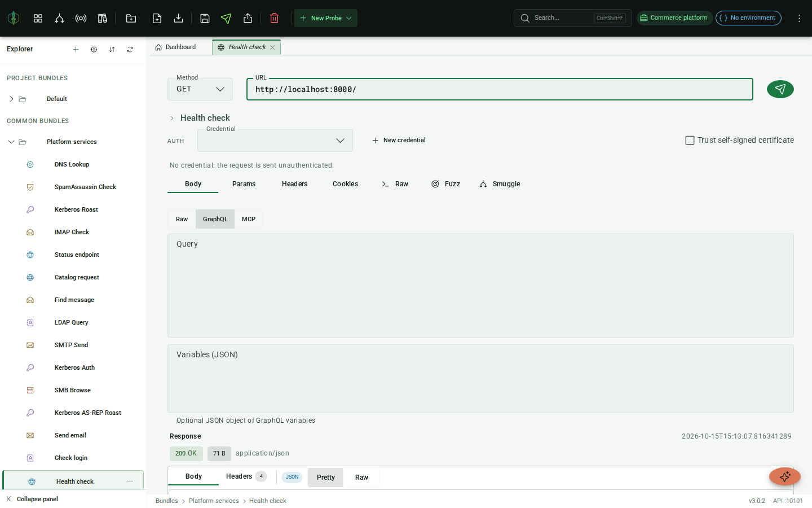This screenshot has width=812, height=508.
Task: Open the GET method dropdown
Action: (200, 89)
